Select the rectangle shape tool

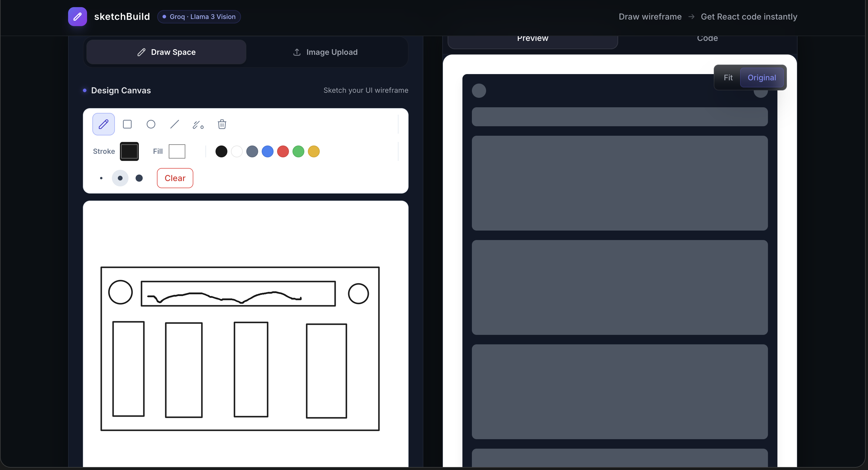(127, 124)
